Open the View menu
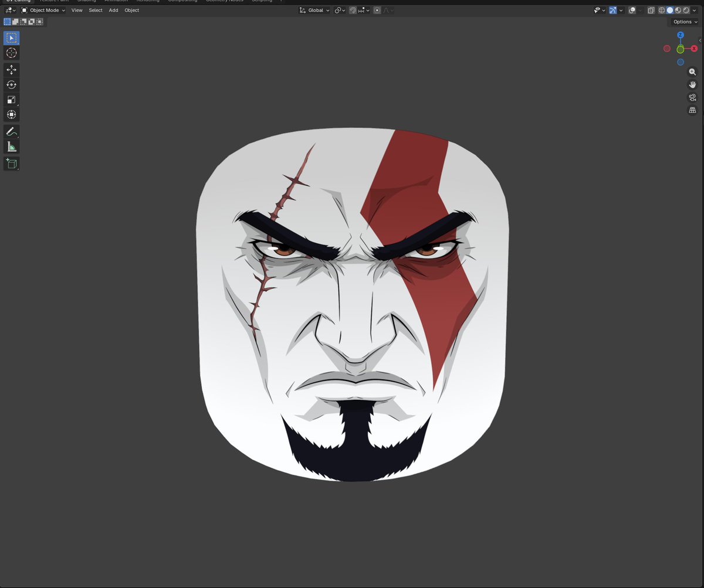The width and height of the screenshot is (704, 588). (77, 11)
